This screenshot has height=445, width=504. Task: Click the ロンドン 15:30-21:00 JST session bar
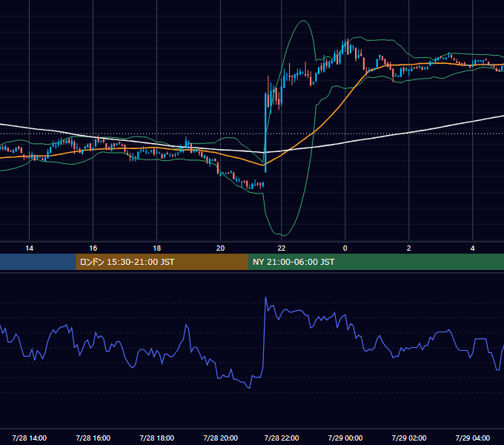162,262
